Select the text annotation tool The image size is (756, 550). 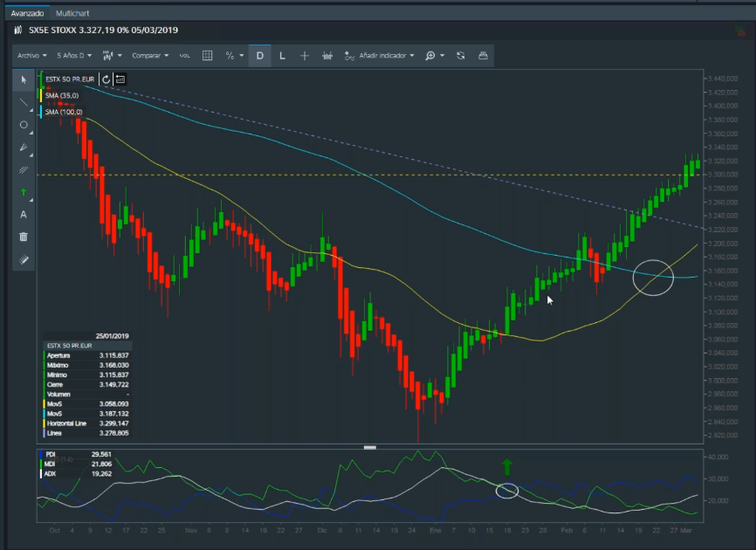(24, 215)
